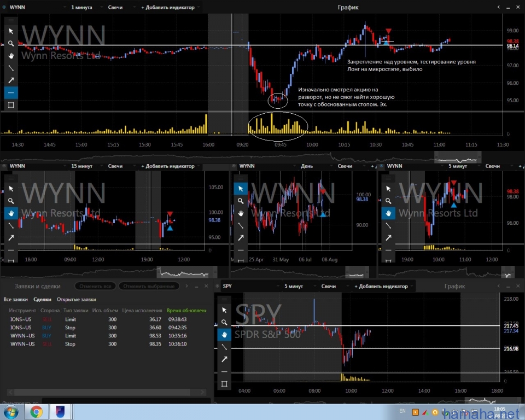
Task: Open Google Chrome from taskbar
Action: pyautogui.click(x=37, y=412)
